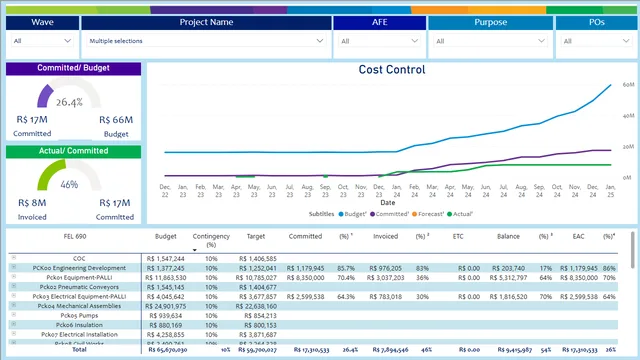Viewport: 640px width, 360px height.
Task: Toggle the Budget legend marker
Action: (x=341, y=214)
